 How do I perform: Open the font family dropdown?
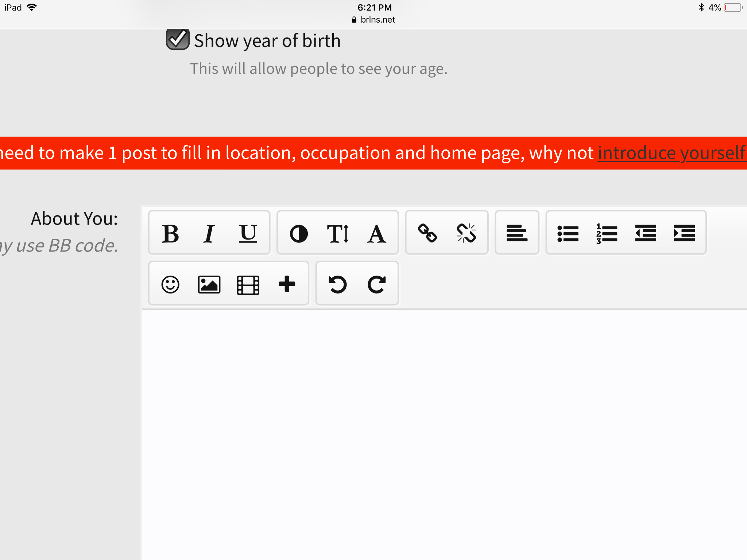pyautogui.click(x=376, y=233)
